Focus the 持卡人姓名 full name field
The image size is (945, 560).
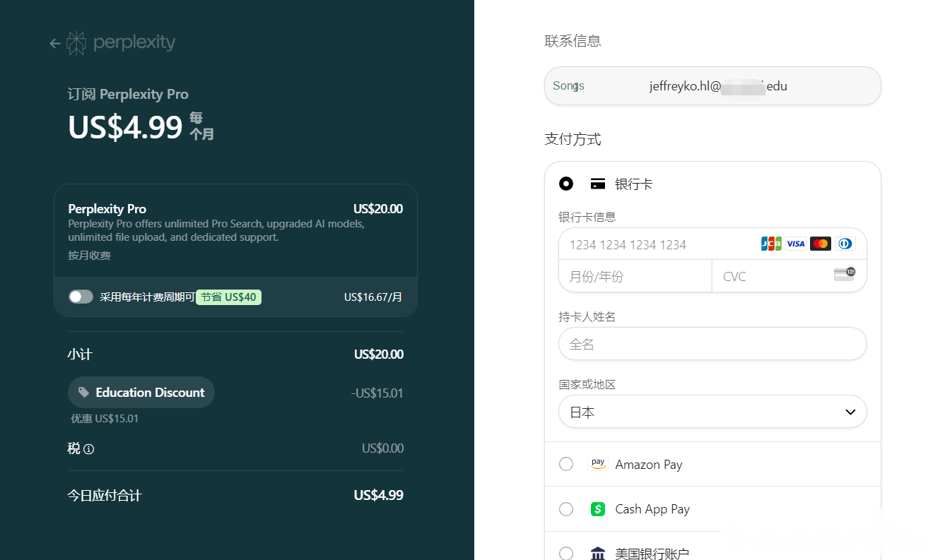[x=712, y=344]
